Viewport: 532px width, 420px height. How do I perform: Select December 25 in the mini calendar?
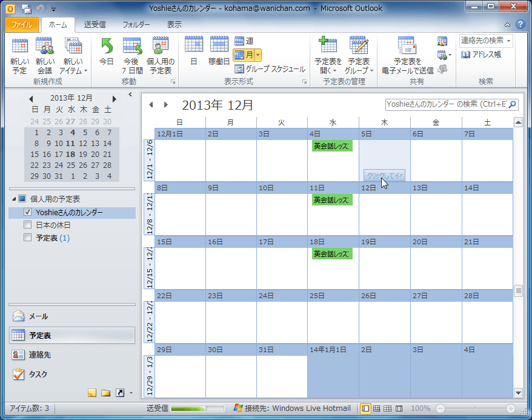coord(70,165)
